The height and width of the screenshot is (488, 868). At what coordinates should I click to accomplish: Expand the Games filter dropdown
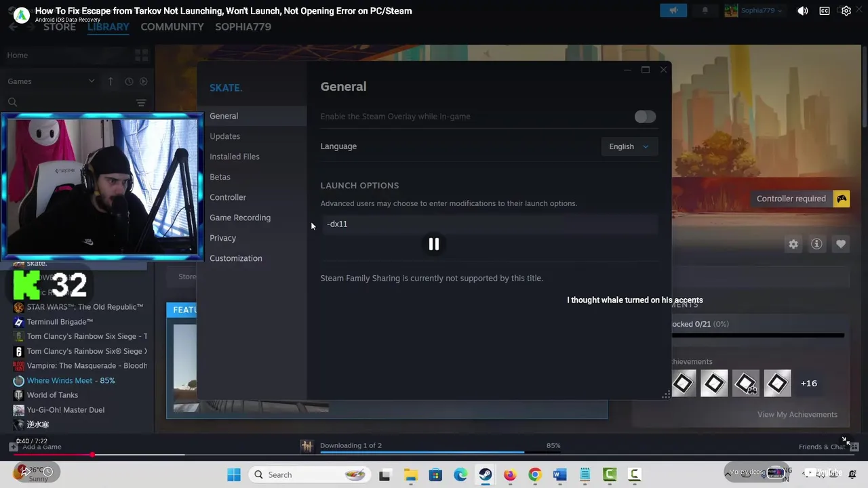point(51,81)
